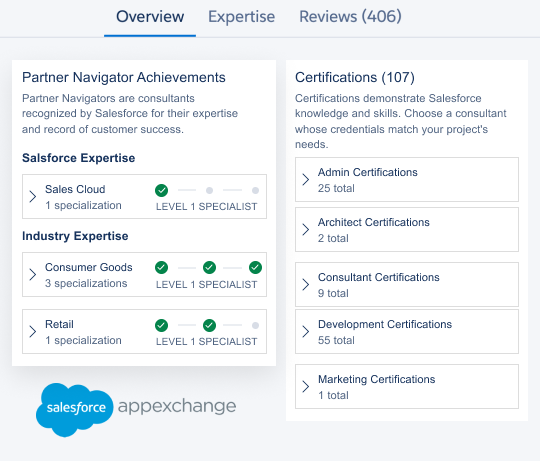Click Consumer Goods second level green checkmark
The height and width of the screenshot is (461, 540).
[x=209, y=268]
